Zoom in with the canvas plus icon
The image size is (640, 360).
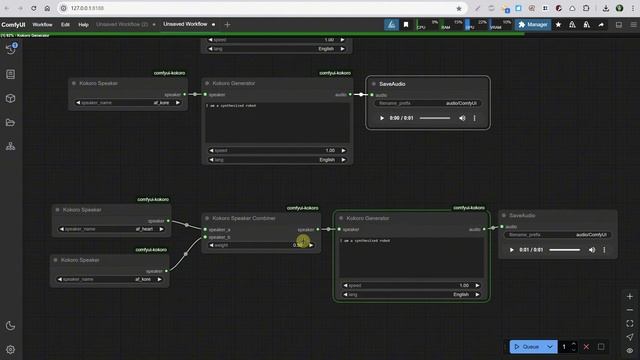coord(630,297)
